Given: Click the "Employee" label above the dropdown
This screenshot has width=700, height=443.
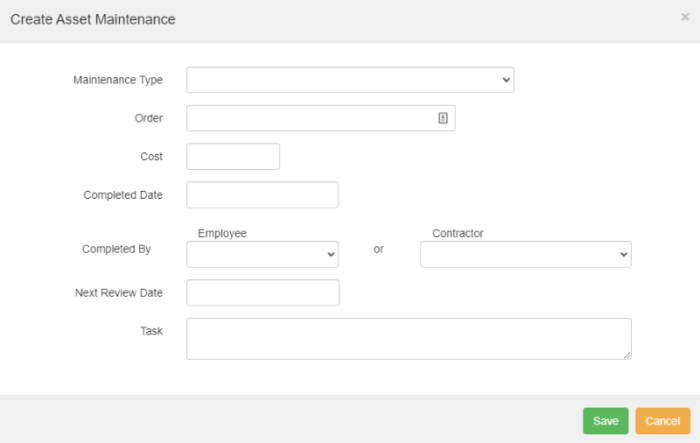Looking at the screenshot, I should pos(222,233).
